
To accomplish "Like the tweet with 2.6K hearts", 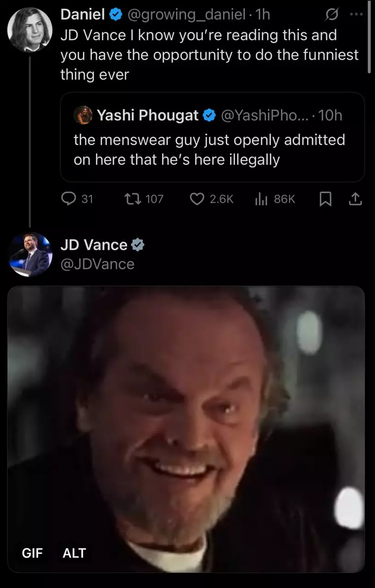I will (x=197, y=198).
